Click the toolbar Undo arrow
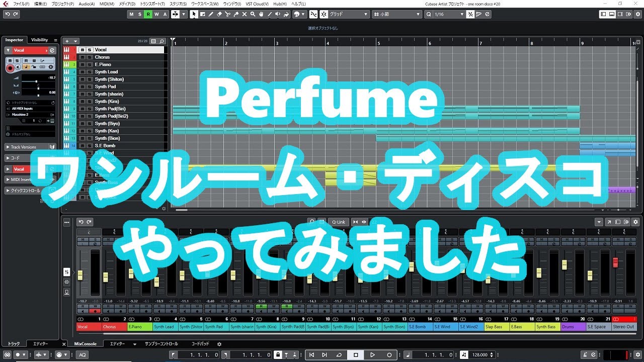 (7, 14)
